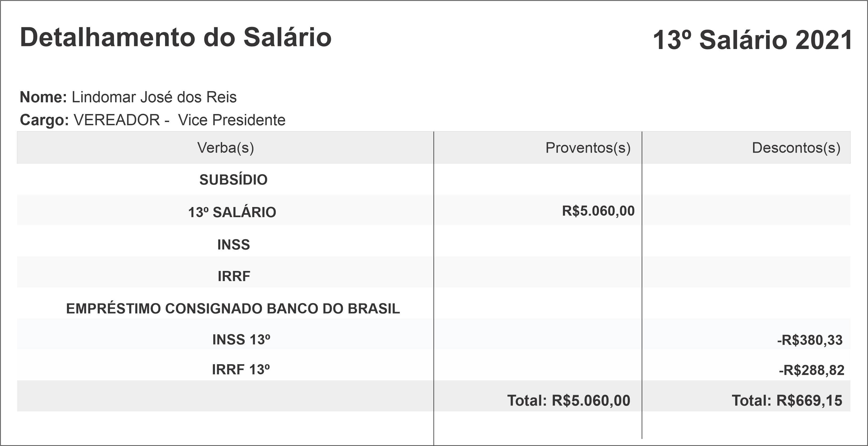Click the 'Vice Presidente' role text
This screenshot has height=446, width=868.
(231, 120)
